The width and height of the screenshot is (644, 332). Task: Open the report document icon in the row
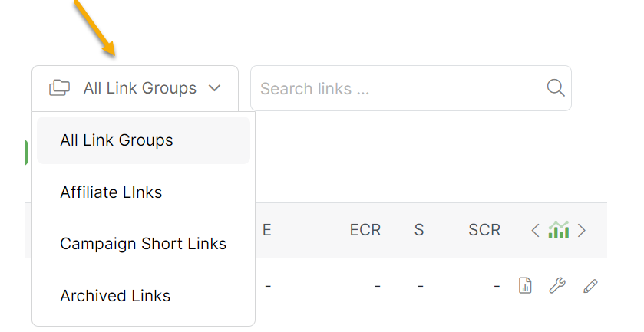pyautogui.click(x=525, y=286)
